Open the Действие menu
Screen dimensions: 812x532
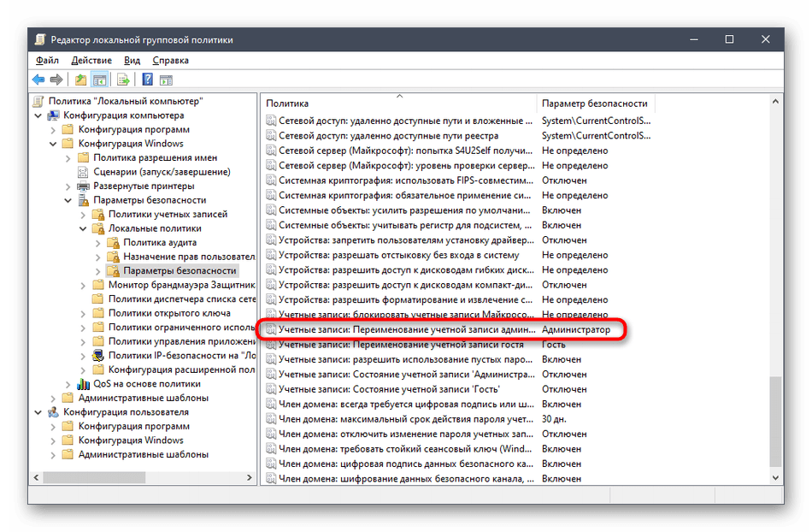click(91, 61)
